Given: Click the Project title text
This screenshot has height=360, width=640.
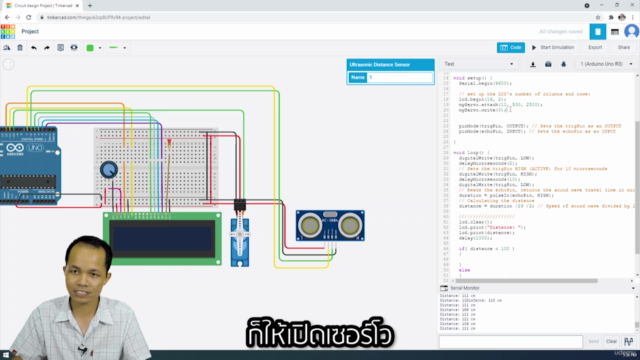Looking at the screenshot, I should tap(30, 31).
